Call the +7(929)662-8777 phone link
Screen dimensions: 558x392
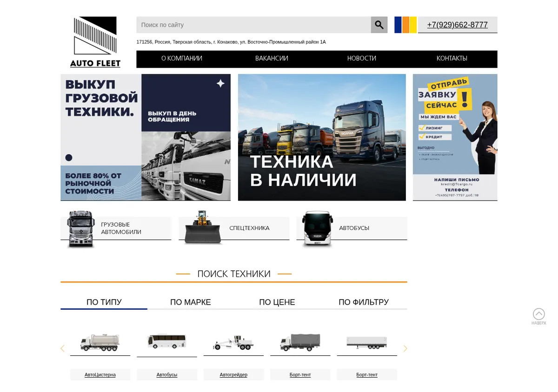pyautogui.click(x=458, y=25)
